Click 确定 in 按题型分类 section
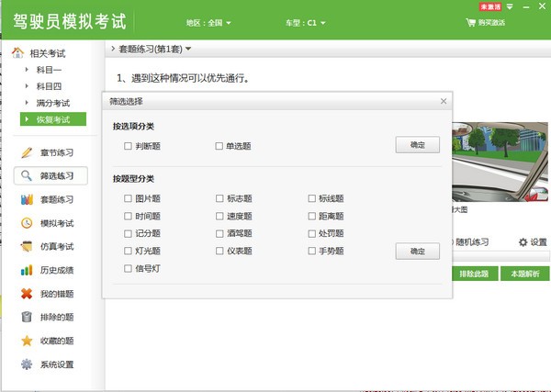 point(418,252)
